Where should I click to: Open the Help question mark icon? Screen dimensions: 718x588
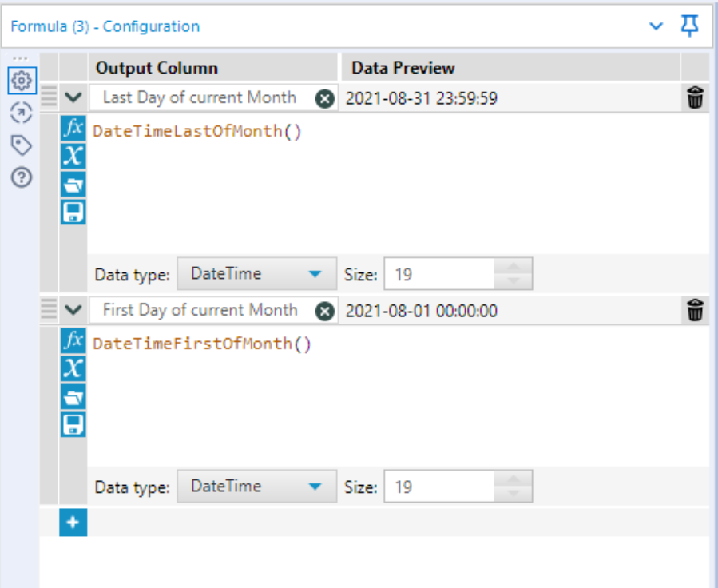(x=21, y=177)
